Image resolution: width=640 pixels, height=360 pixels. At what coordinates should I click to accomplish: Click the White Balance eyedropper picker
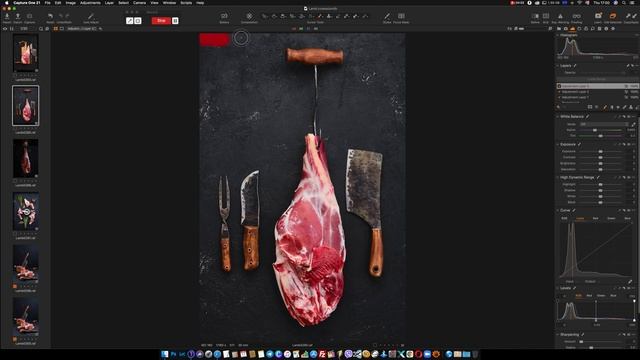633,124
